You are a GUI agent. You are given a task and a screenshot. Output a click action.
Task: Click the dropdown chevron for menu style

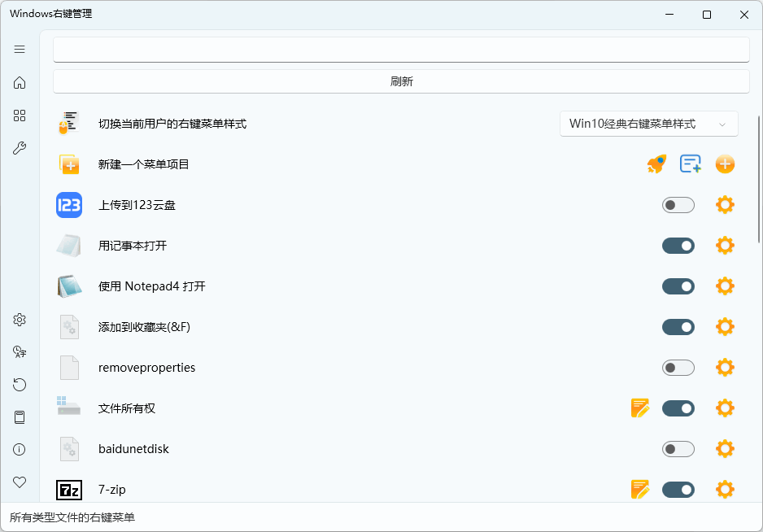click(722, 124)
